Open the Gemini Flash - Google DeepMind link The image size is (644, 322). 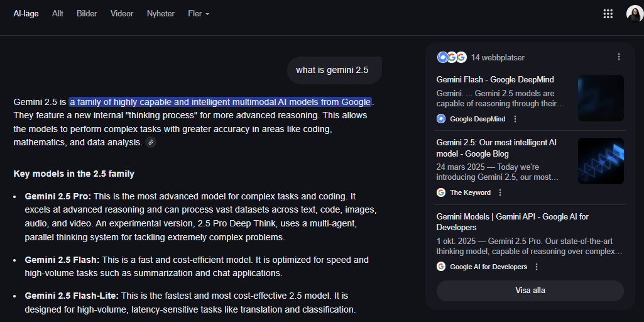[495, 80]
